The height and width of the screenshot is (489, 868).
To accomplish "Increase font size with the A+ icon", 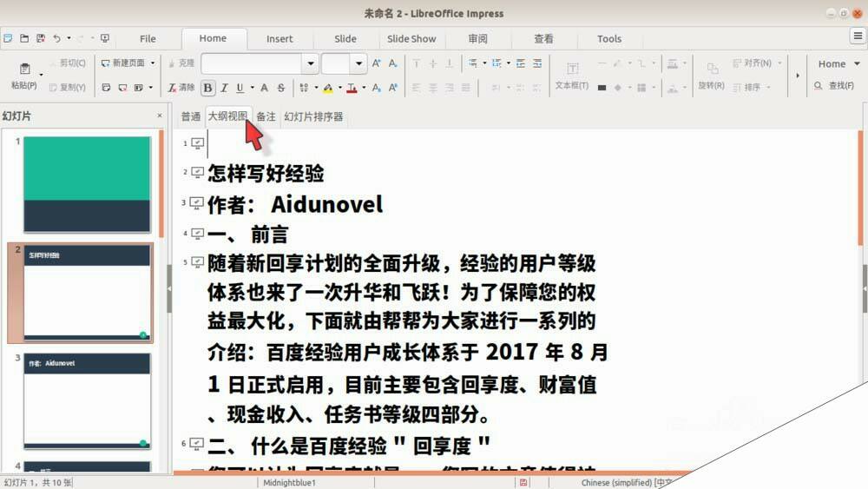I will pos(377,63).
